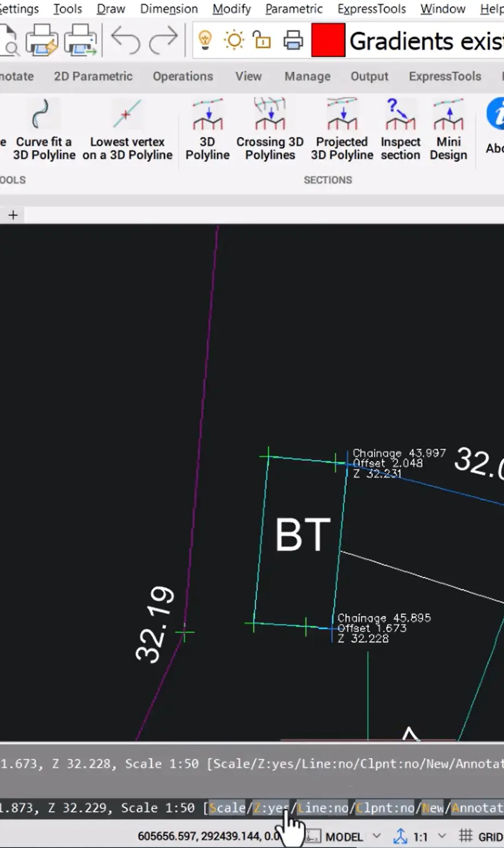Open the Parametric menu
Viewport: 504px width, 848px height.
(294, 9)
